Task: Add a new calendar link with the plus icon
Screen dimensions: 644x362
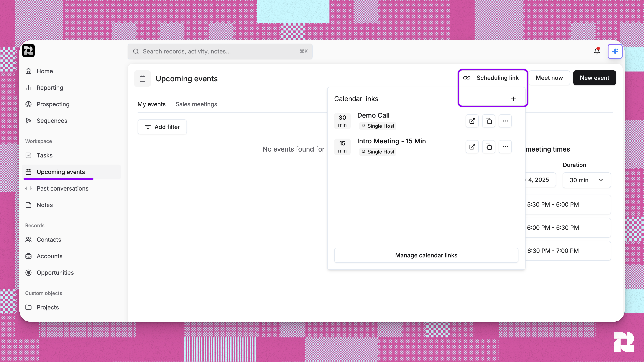Action: [513, 99]
